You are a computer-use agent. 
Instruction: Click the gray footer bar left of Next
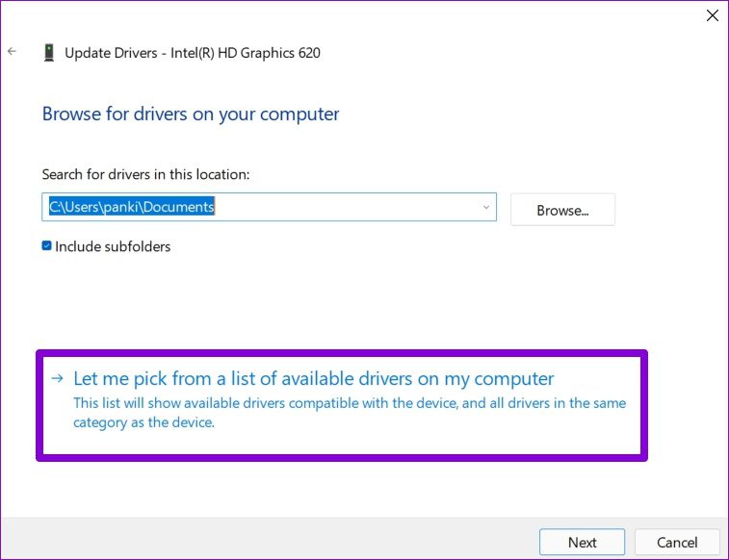(270, 541)
